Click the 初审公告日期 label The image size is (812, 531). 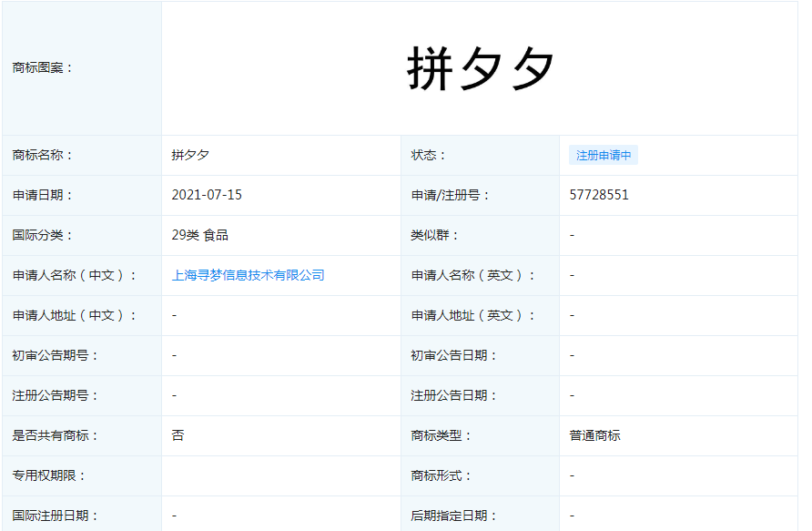(454, 355)
